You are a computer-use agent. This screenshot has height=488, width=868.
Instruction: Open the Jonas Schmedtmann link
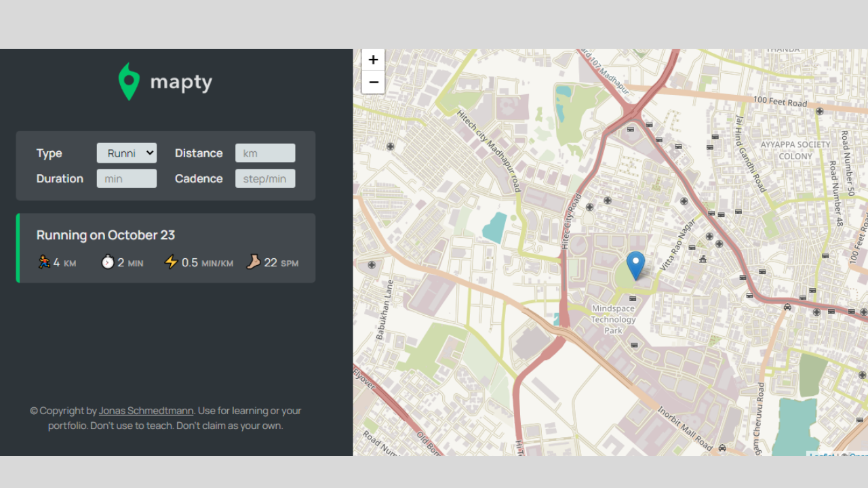(146, 410)
